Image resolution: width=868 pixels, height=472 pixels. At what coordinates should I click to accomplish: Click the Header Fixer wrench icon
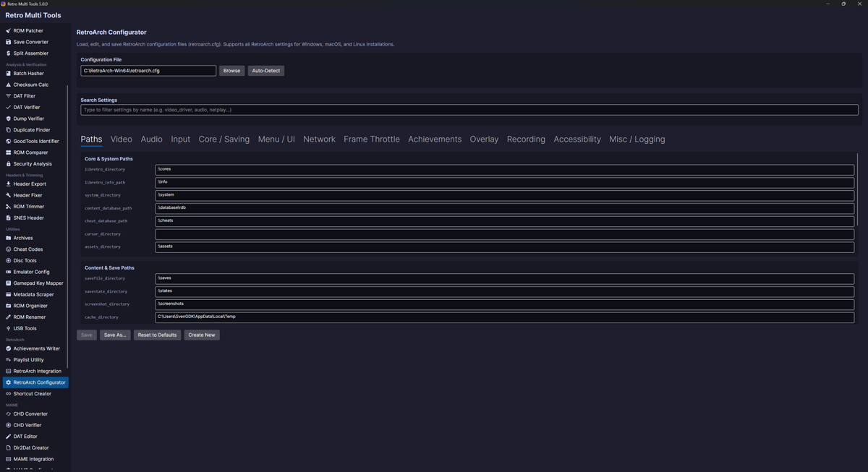click(9, 195)
